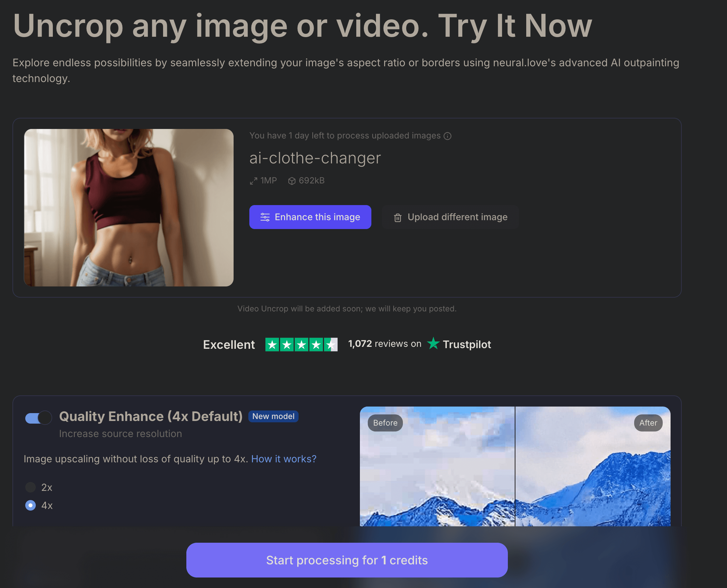This screenshot has height=588, width=727.
Task: Select the 4x upscaling radio button
Action: [x=30, y=505]
